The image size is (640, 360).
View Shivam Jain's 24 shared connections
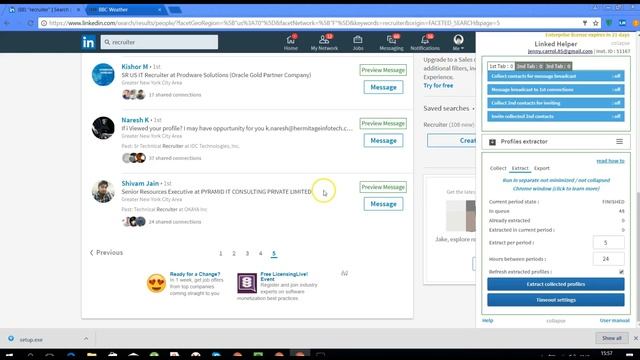pyautogui.click(x=175, y=222)
